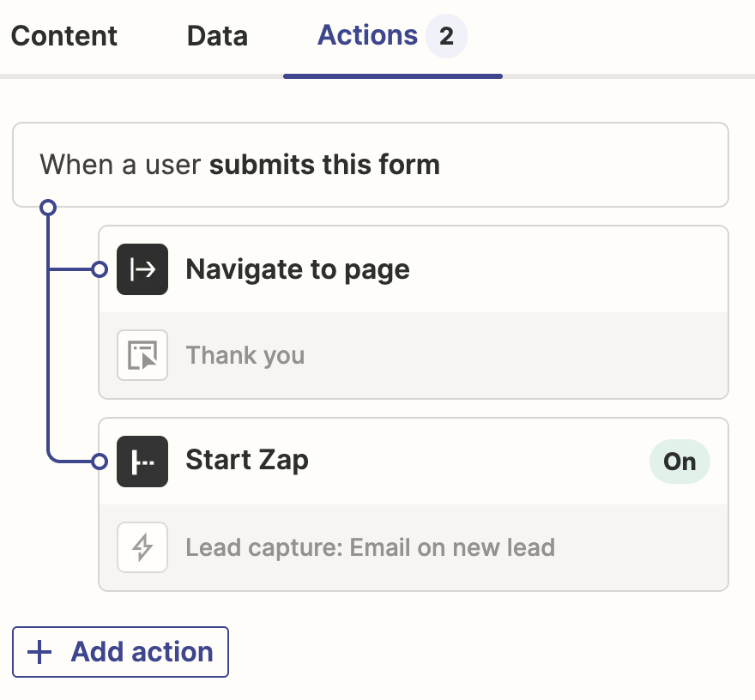This screenshot has height=700, width=755.
Task: Switch to the Data tab
Action: point(217,36)
